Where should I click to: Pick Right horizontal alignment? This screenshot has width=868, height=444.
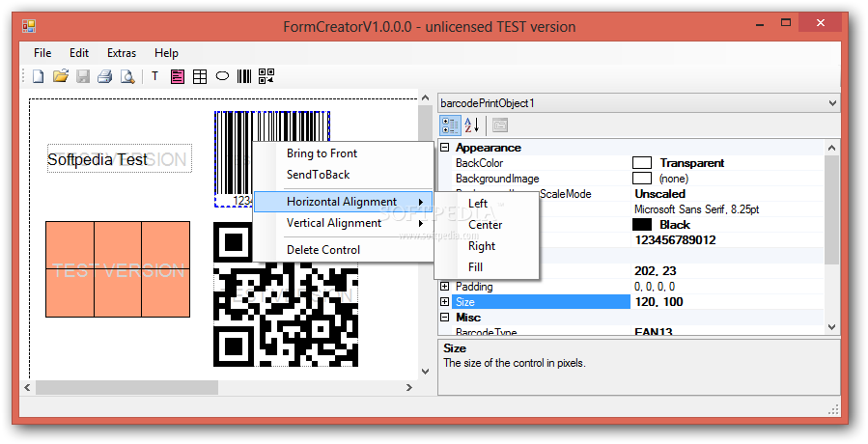click(x=487, y=246)
